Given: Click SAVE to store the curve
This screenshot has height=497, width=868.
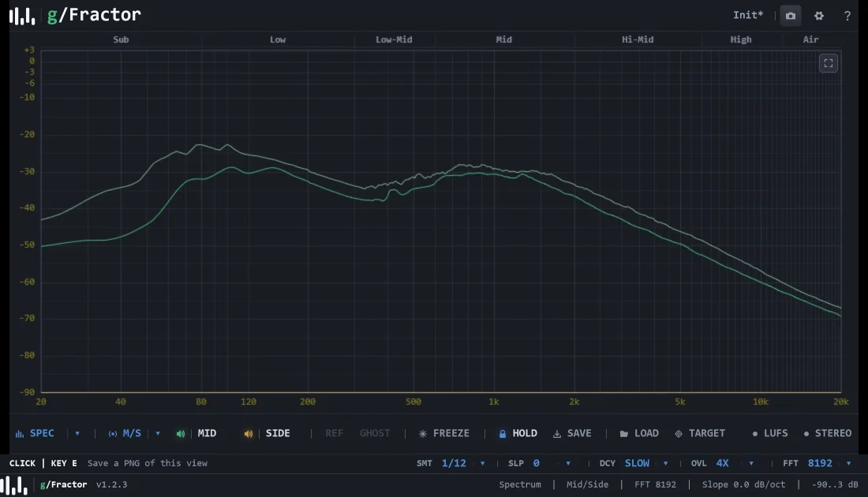Looking at the screenshot, I should [572, 433].
